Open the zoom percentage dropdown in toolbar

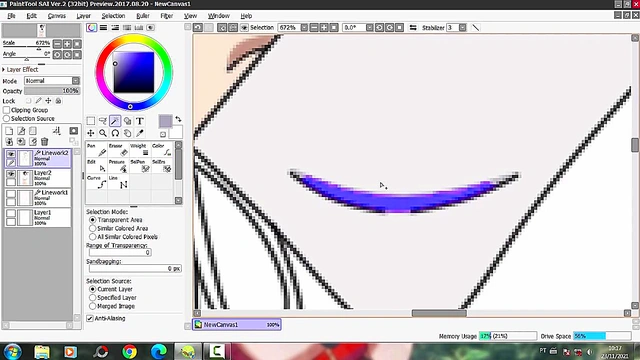pyautogui.click(x=304, y=27)
